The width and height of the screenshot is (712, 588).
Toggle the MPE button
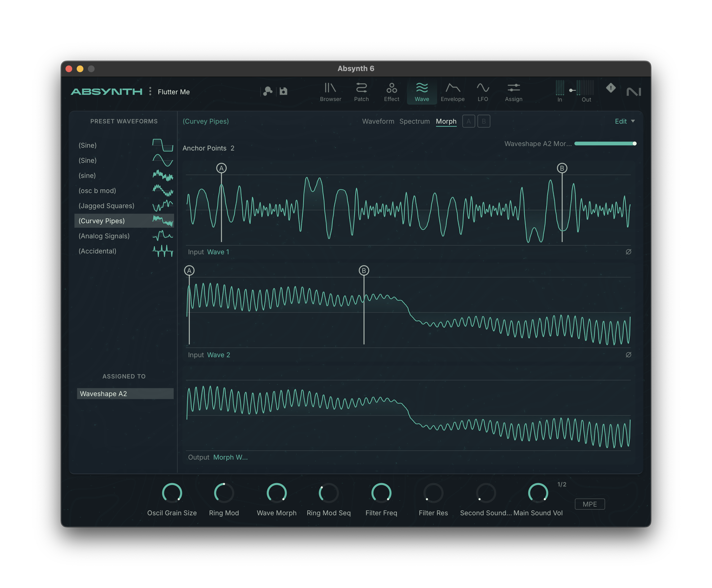(x=589, y=504)
